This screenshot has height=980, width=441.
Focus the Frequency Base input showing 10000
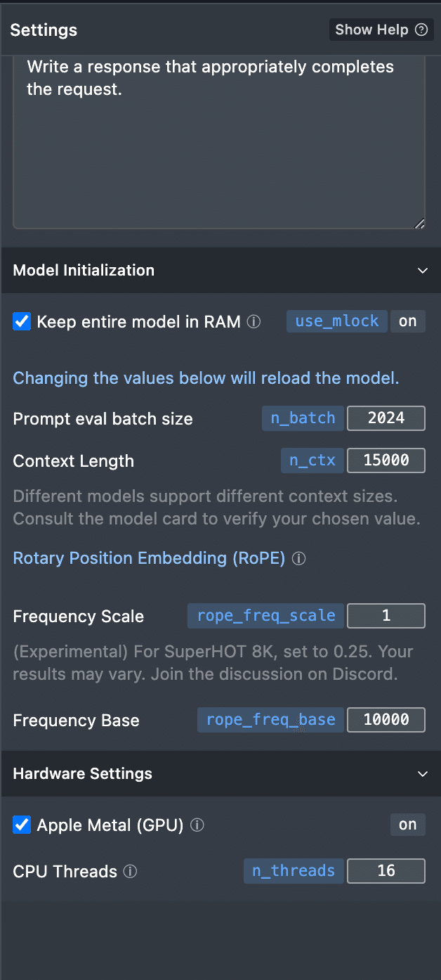(386, 720)
